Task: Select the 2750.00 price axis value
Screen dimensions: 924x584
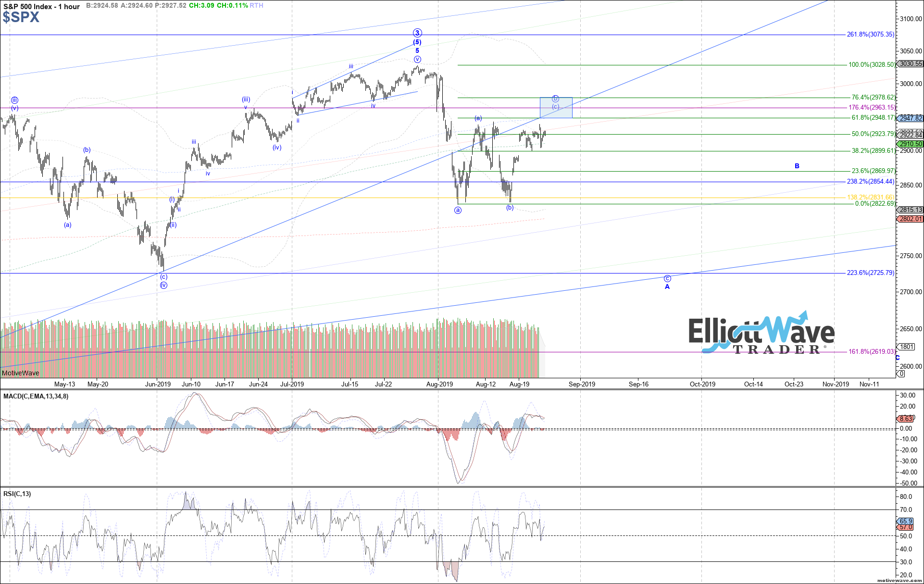Action: pos(912,256)
